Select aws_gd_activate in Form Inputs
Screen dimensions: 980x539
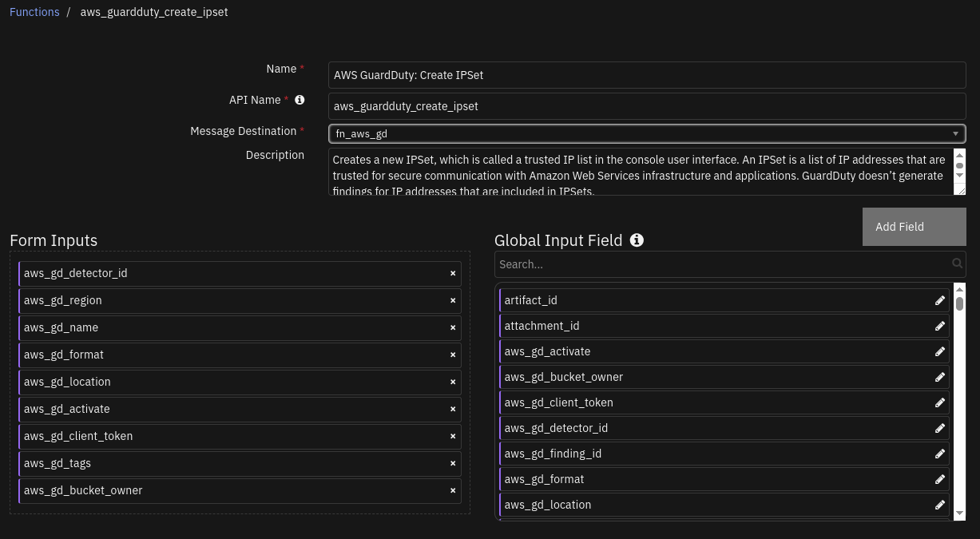pos(240,409)
